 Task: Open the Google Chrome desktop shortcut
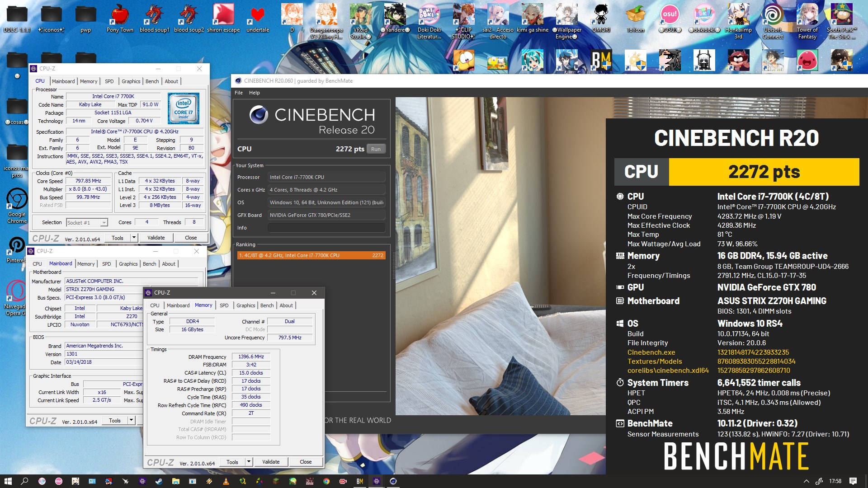coord(17,206)
